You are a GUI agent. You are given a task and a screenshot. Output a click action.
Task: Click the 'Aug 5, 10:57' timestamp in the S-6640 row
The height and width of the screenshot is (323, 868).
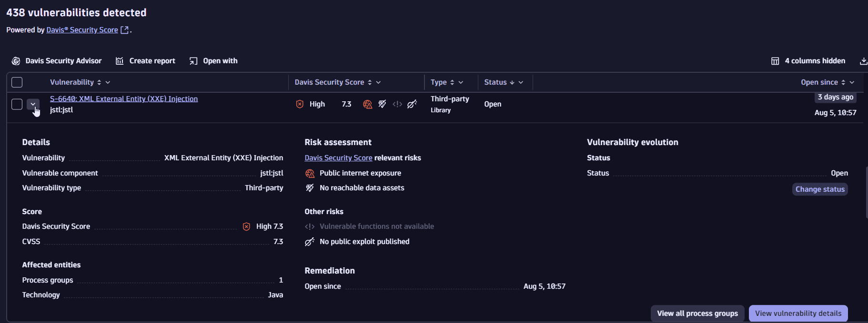[x=836, y=113]
